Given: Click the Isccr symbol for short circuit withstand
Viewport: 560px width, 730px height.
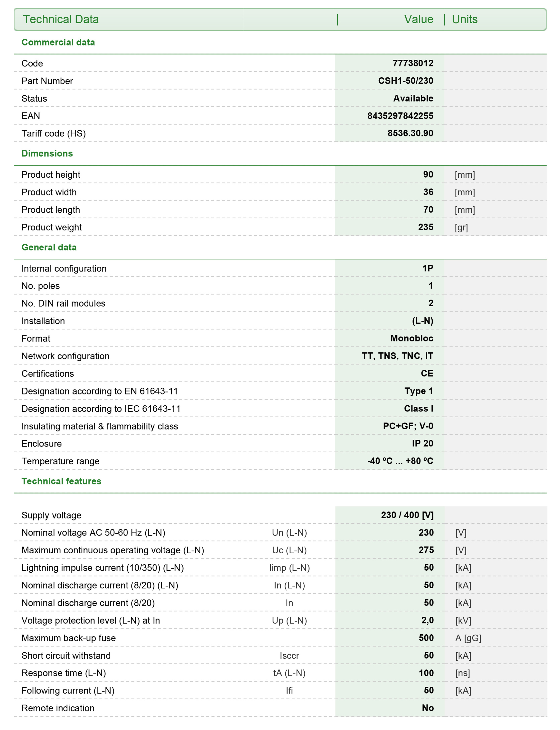Looking at the screenshot, I should pos(289,655).
